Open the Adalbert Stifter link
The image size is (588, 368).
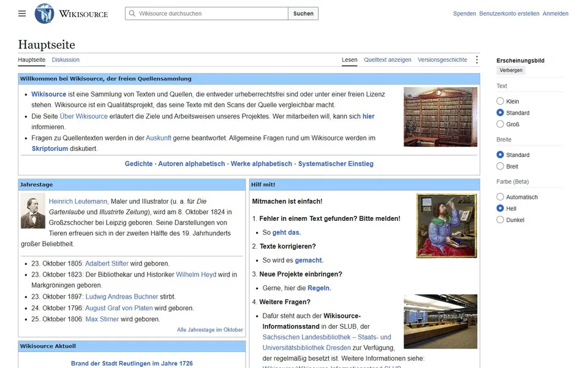coord(107,264)
